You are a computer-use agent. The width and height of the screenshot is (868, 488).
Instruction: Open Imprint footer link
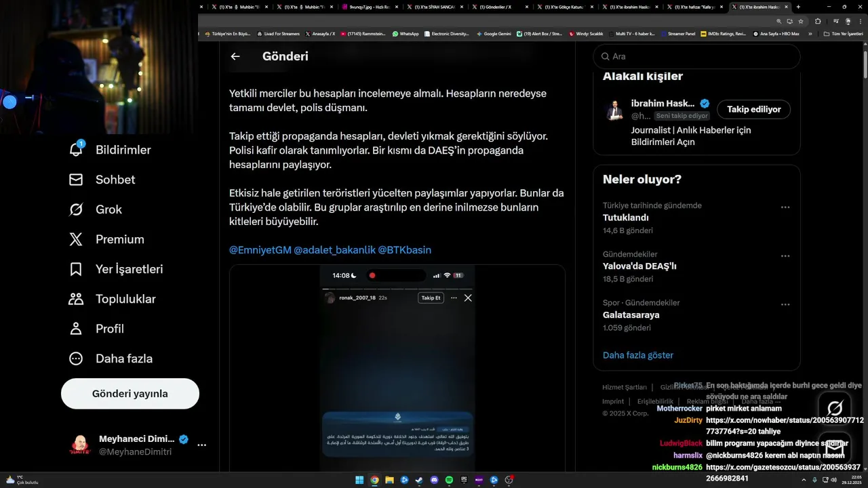613,401
